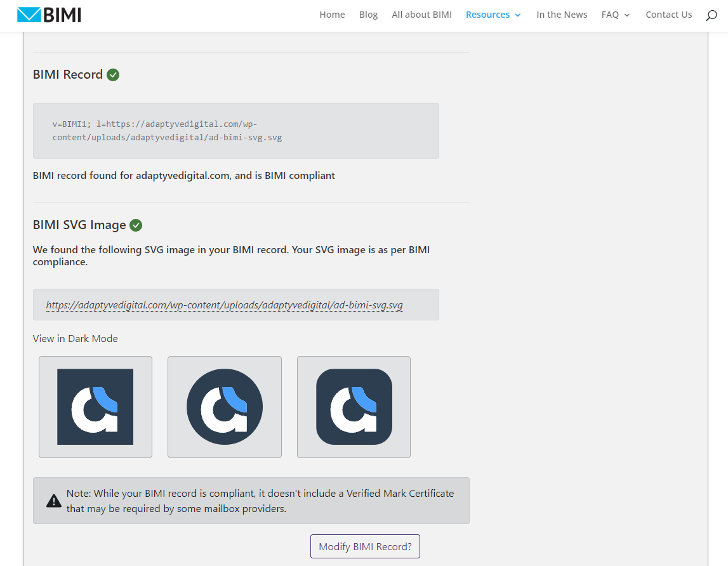Viewport: 728px width, 566px height.
Task: Click green checkmark beside BIMI SVG Image
Action: (x=136, y=225)
